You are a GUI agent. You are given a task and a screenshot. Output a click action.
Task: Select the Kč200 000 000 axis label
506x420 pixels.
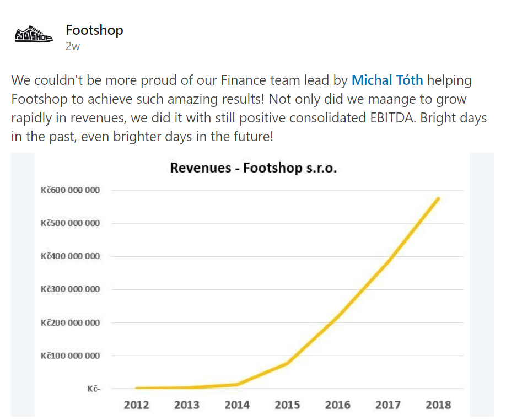70,322
